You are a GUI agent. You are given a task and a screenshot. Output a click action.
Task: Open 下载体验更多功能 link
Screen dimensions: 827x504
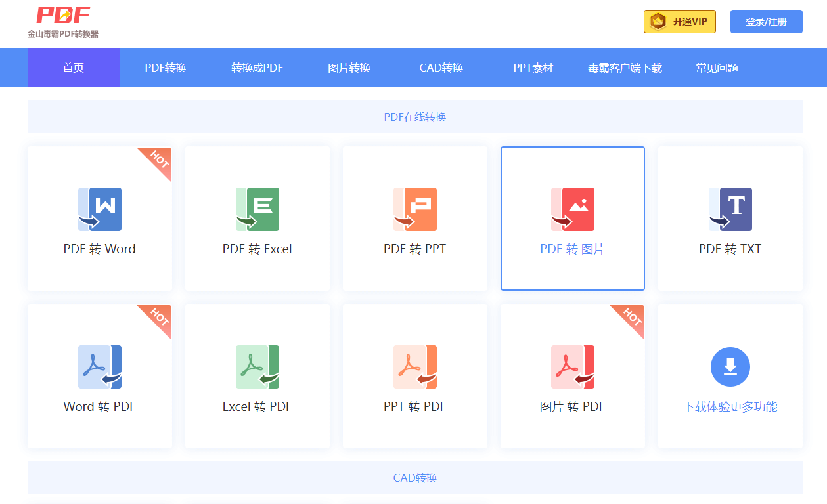pos(730,406)
